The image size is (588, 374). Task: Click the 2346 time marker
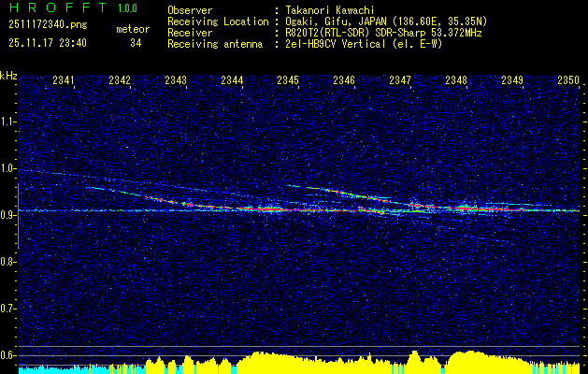[x=344, y=80]
